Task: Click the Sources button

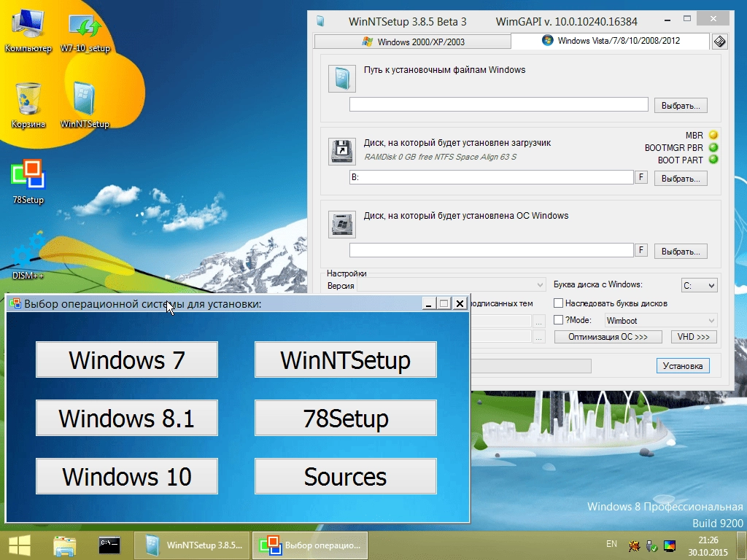Action: (x=345, y=476)
